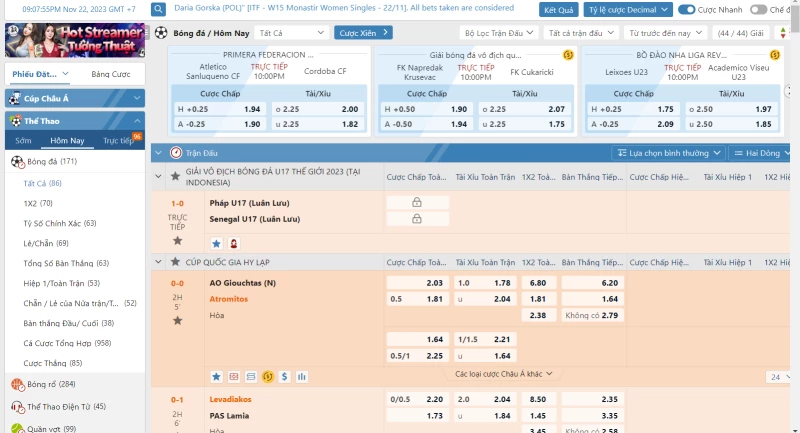Open Cược Thắng (85) in sidebar

click(x=53, y=363)
